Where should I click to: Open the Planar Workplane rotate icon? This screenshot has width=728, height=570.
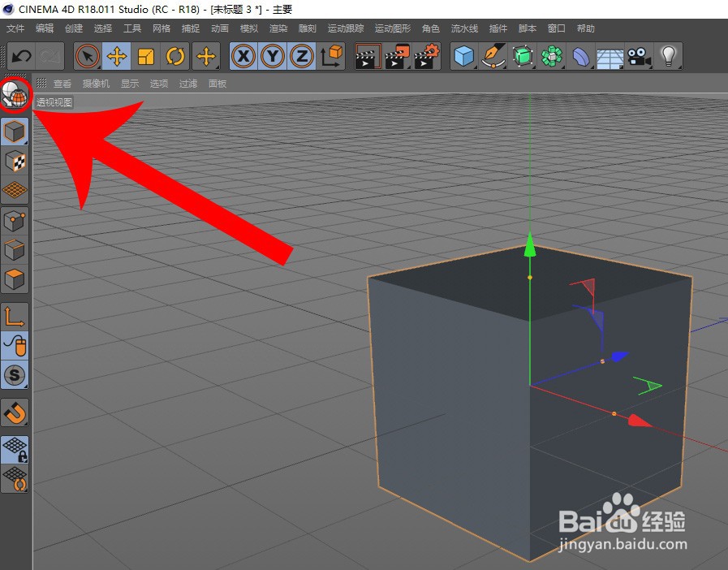pyautogui.click(x=15, y=479)
